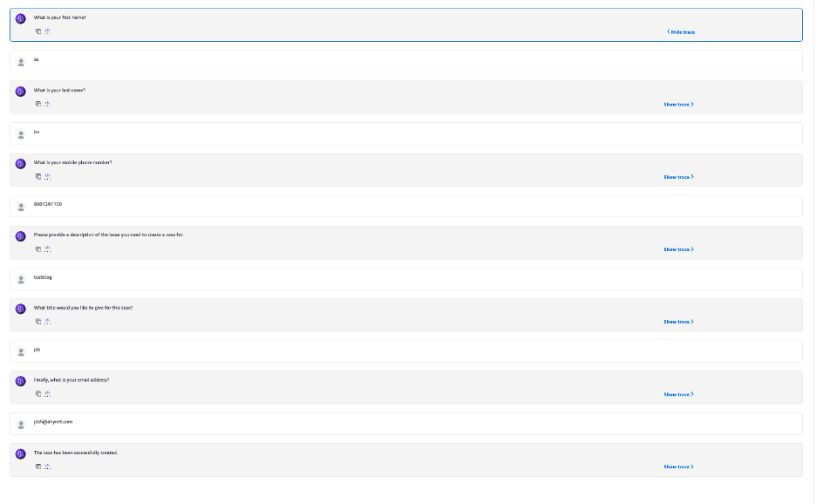Image resolution: width=816 pixels, height=504 pixels.
Task: Click the sparkle icon under the email address question
Action: 47,393
